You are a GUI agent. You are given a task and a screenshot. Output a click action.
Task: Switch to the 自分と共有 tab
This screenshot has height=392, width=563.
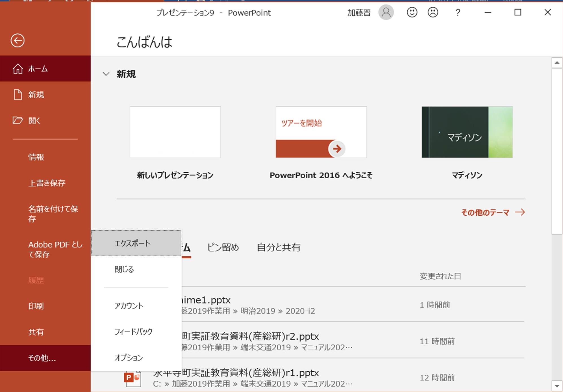pyautogui.click(x=278, y=247)
